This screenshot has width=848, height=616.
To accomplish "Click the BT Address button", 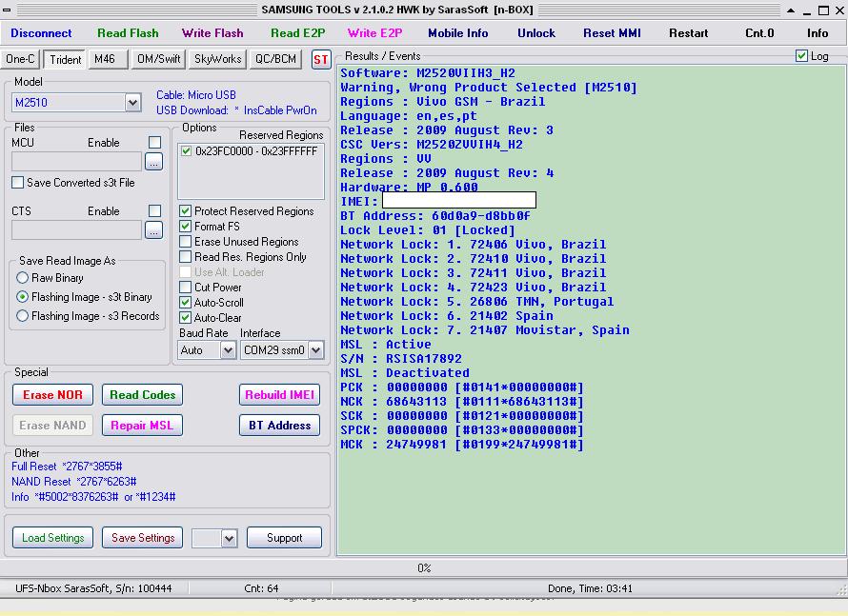I will click(279, 426).
